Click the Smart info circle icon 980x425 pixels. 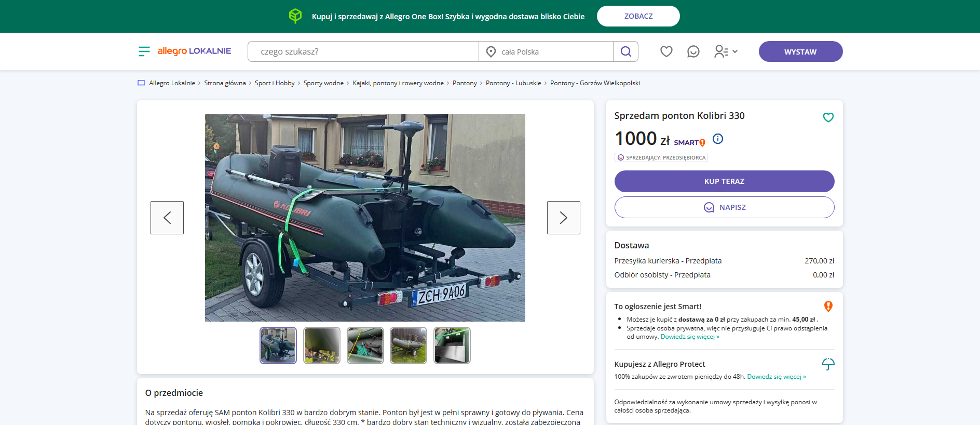click(718, 139)
